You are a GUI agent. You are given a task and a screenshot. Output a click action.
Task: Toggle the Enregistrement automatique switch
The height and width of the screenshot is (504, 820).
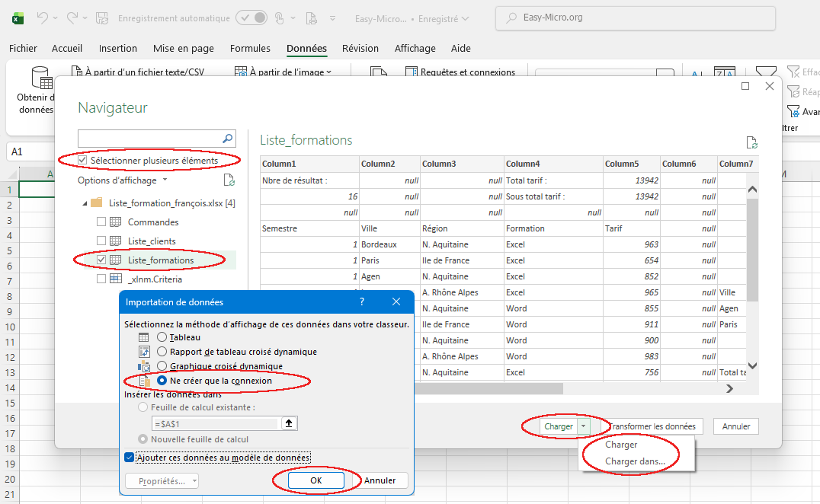(x=251, y=18)
